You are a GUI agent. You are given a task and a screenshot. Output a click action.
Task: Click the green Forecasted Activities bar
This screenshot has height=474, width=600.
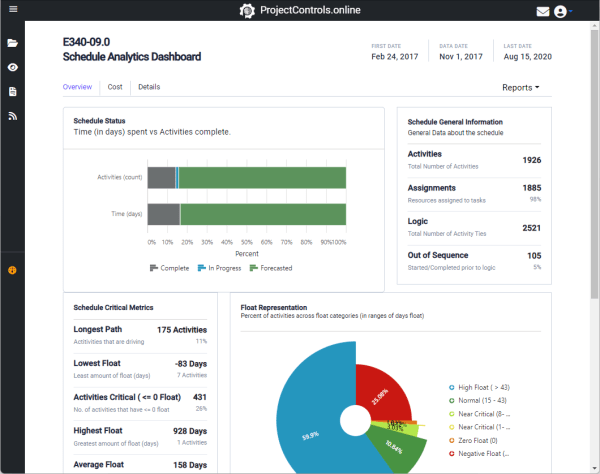pos(260,178)
